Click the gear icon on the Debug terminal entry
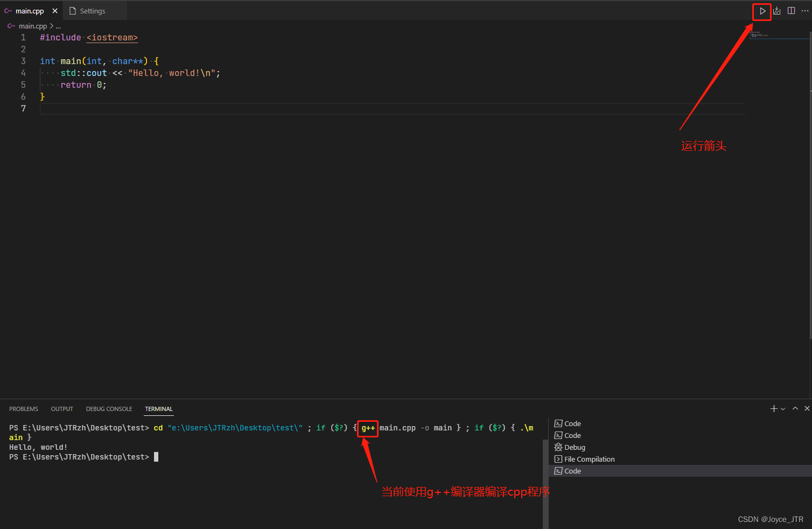This screenshot has width=812, height=529. pos(559,447)
